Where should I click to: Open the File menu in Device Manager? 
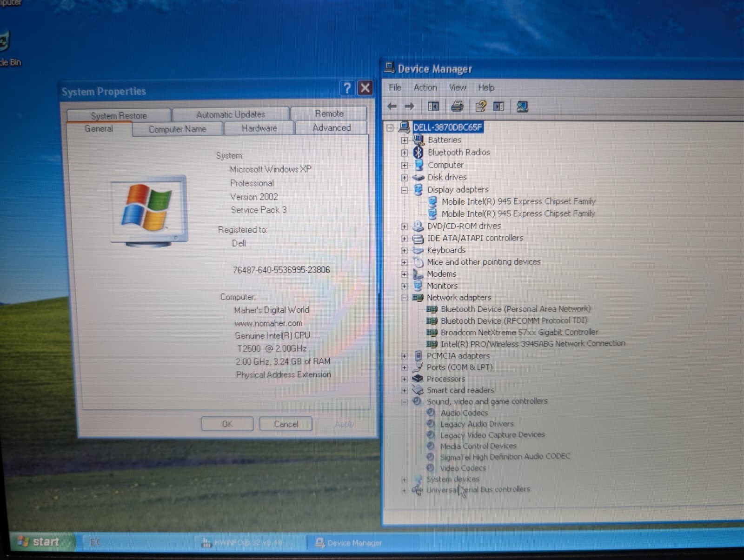[395, 87]
